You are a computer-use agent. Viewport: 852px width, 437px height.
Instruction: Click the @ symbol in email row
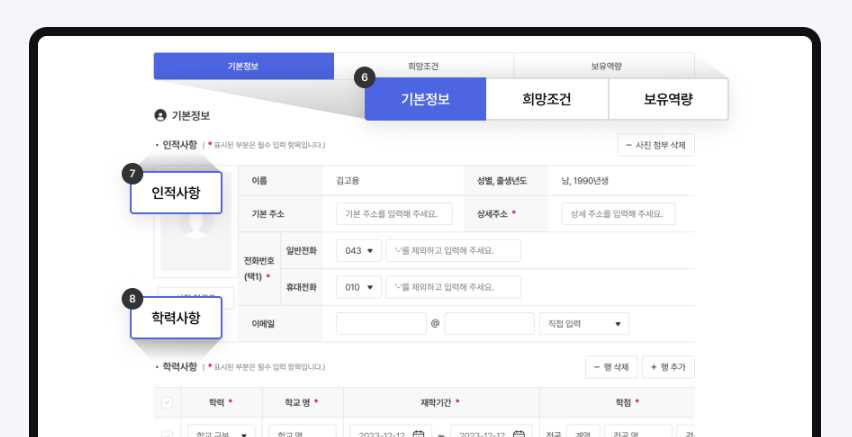click(435, 323)
